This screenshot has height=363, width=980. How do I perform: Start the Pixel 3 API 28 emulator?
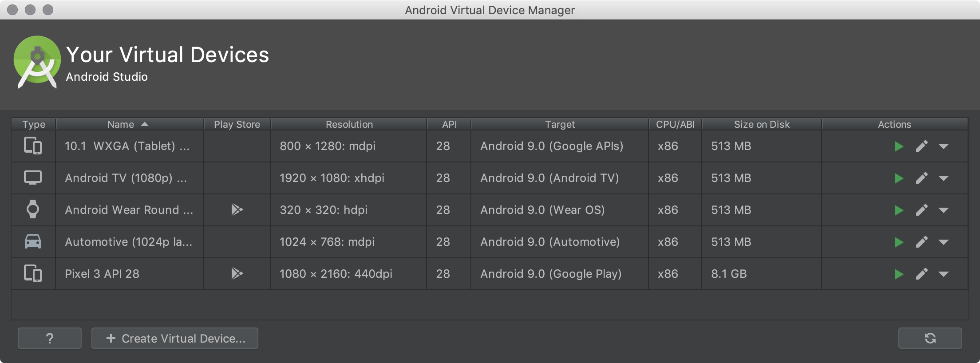tap(899, 274)
